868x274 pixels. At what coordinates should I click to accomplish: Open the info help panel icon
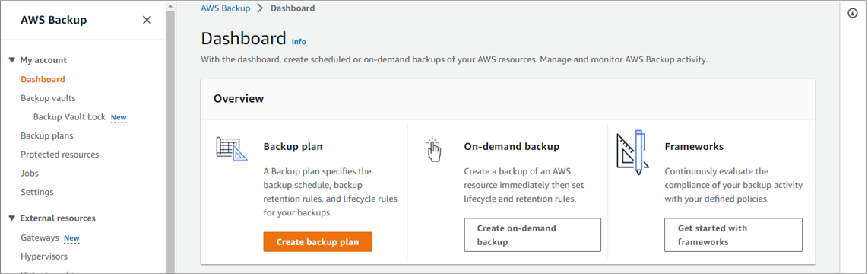click(853, 14)
